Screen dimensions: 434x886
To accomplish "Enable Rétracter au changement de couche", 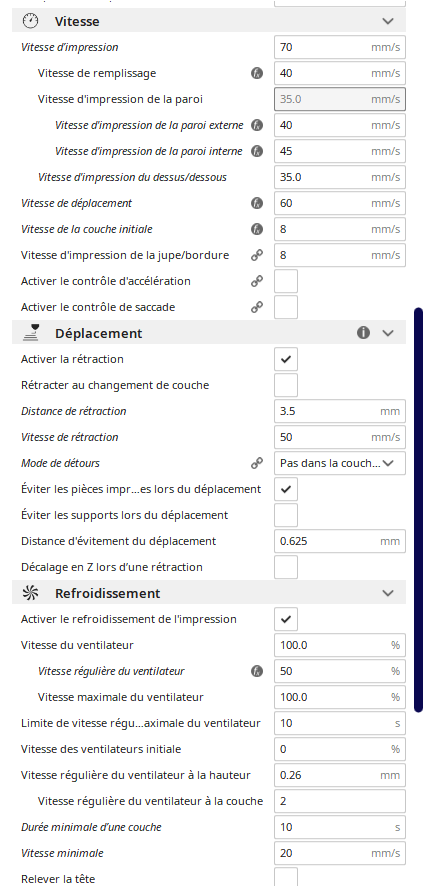I will [286, 385].
